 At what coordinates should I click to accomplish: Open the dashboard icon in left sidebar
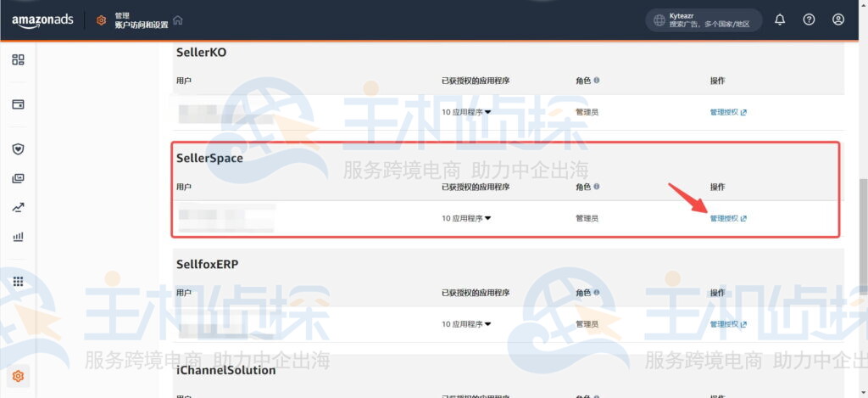18,59
